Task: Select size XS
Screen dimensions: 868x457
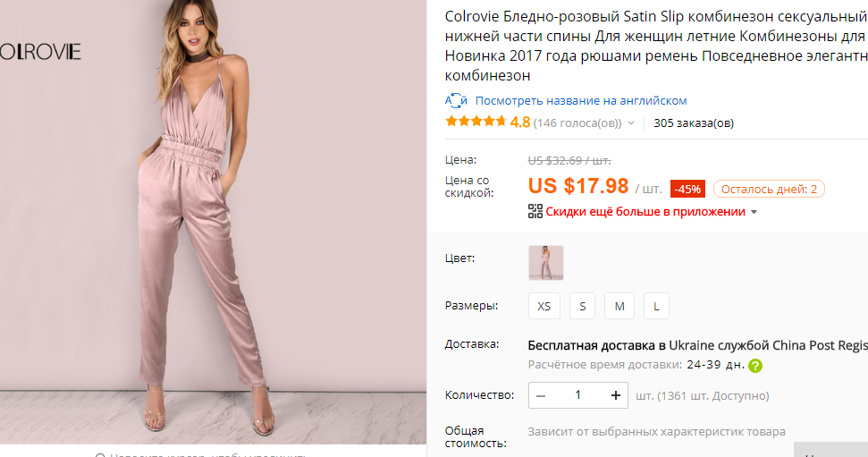Action: click(x=544, y=306)
